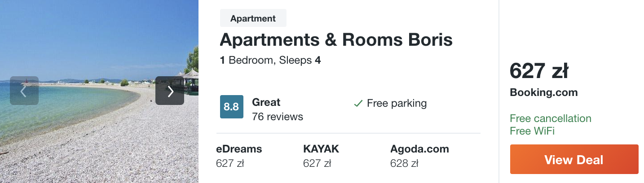
Task: Click the 627 zł main price
Action: pos(539,71)
